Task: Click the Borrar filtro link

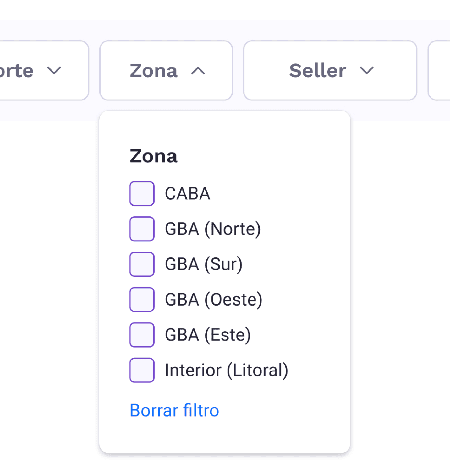Action: [174, 410]
